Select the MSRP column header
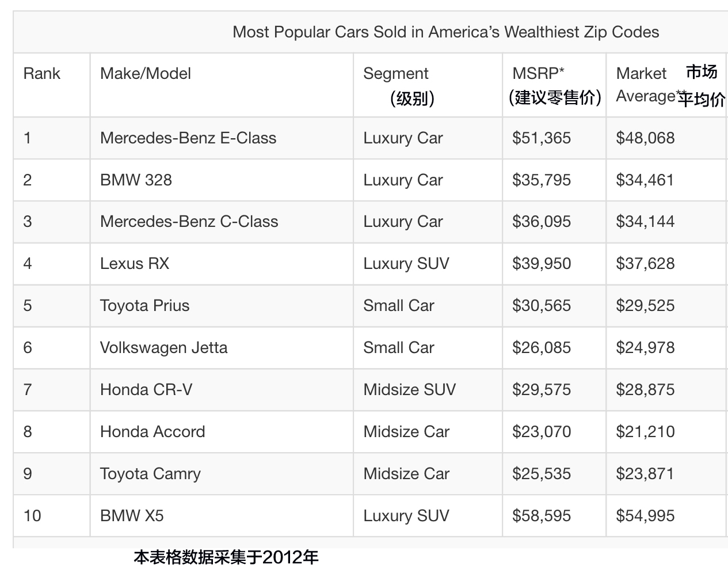 click(538, 74)
